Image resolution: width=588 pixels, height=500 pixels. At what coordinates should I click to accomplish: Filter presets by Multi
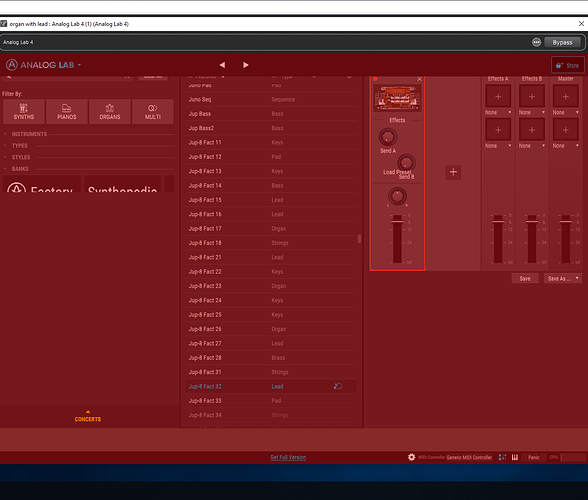153,112
